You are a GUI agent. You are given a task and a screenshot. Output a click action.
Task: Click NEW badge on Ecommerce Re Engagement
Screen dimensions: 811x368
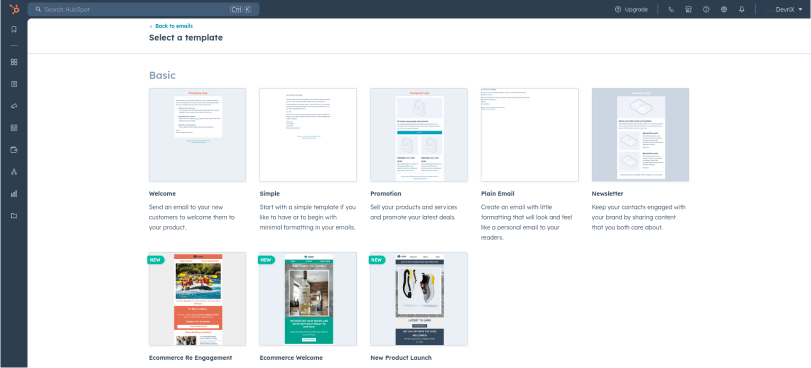coord(155,260)
